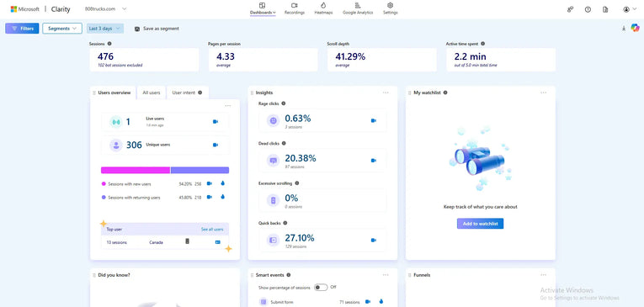644x307 pixels.
Task: View Submit form recordings icon
Action: [x=368, y=302]
